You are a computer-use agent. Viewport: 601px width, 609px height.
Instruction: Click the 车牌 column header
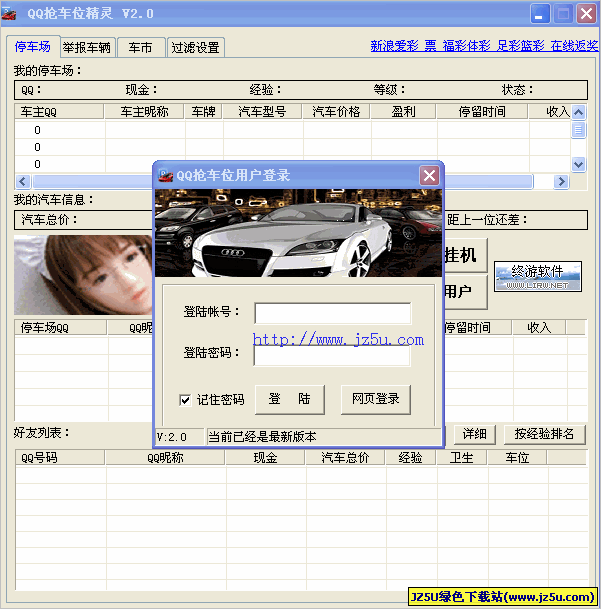coord(204,112)
